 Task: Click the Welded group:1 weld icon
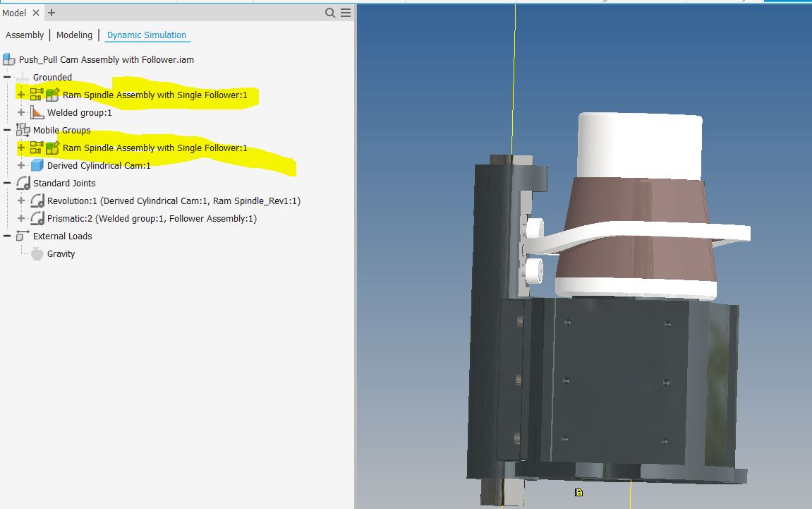(x=36, y=112)
